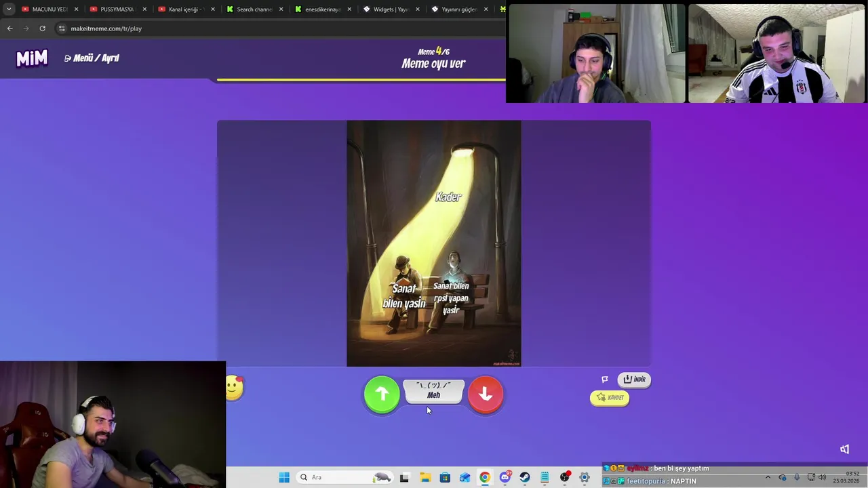Click the browser forward arrow
Viewport: 868px width, 488px height.
pos(26,28)
